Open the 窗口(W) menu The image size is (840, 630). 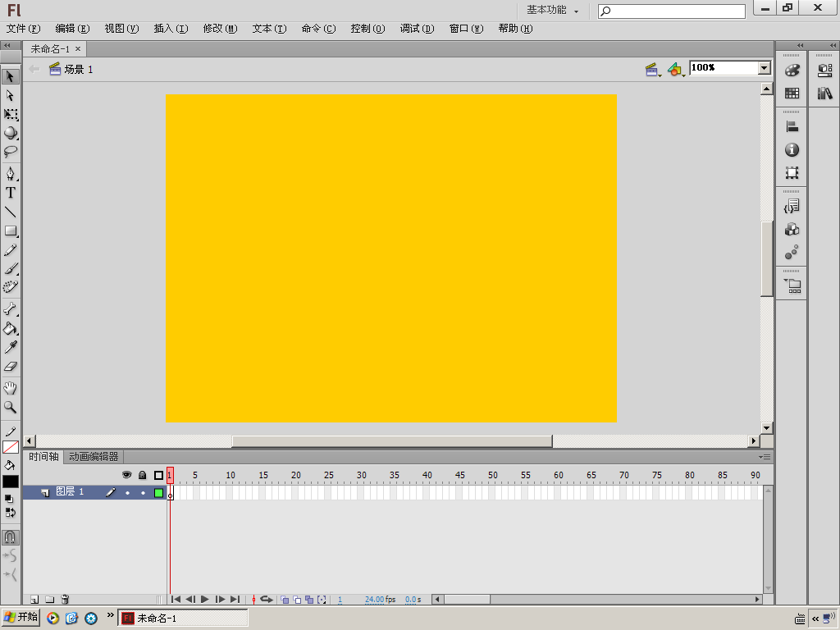point(466,29)
